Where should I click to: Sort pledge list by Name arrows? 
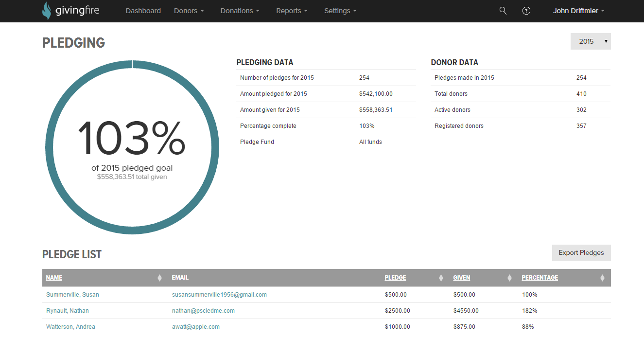pyautogui.click(x=159, y=278)
